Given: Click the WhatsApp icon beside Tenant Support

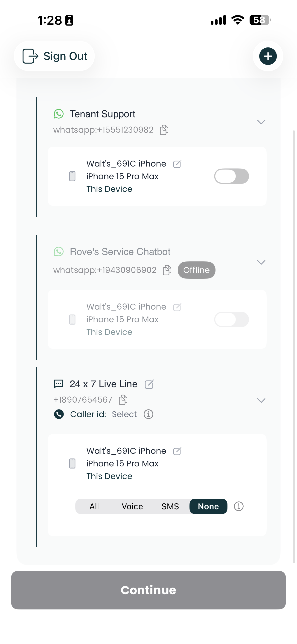Looking at the screenshot, I should [x=59, y=114].
